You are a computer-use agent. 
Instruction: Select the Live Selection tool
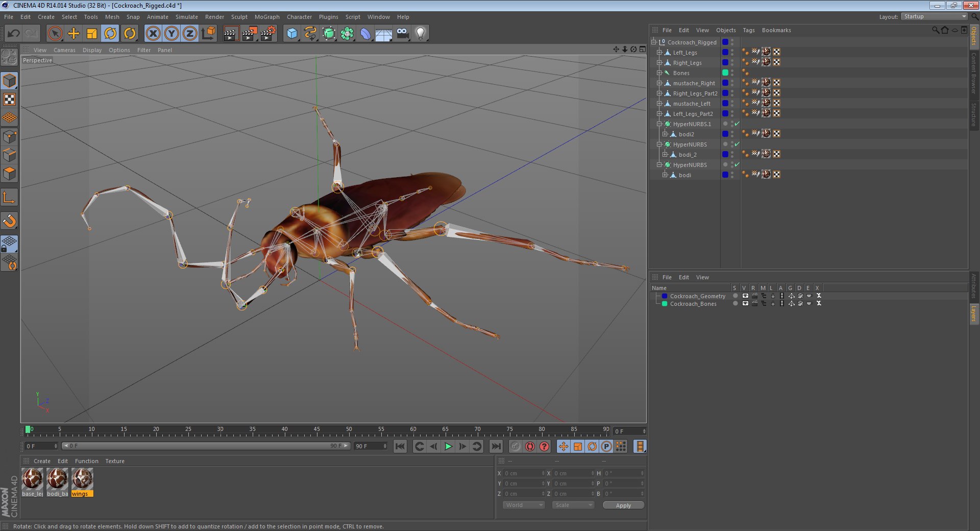pyautogui.click(x=55, y=34)
